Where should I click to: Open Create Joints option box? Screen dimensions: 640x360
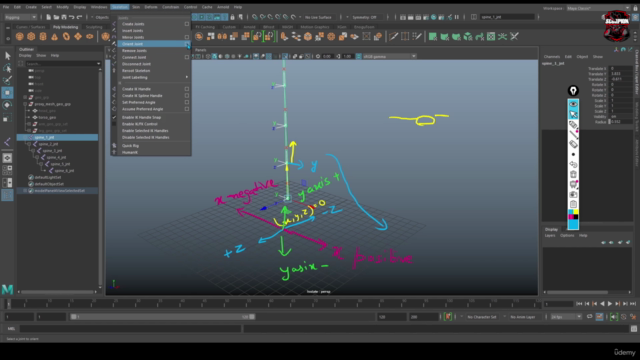[187, 24]
